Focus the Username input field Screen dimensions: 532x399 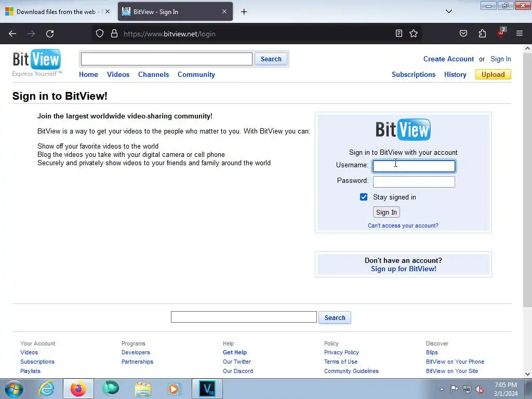[414, 166]
